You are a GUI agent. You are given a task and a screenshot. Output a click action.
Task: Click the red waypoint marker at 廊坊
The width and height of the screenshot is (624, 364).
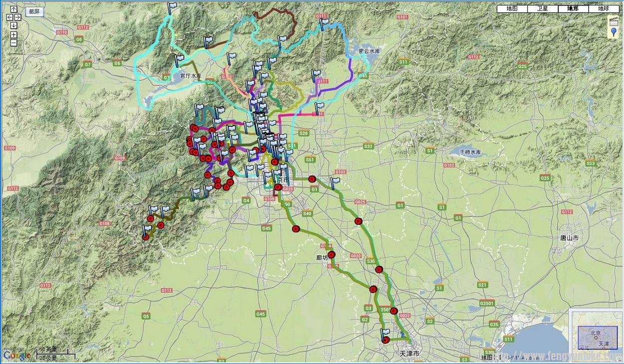[x=331, y=255]
